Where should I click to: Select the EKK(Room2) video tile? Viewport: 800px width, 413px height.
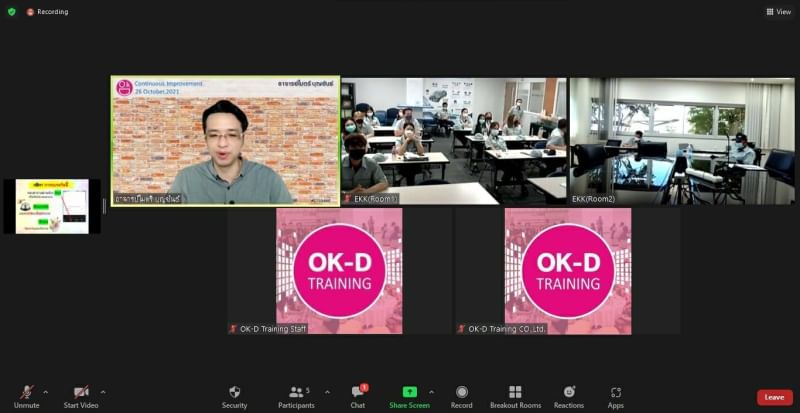pos(682,141)
